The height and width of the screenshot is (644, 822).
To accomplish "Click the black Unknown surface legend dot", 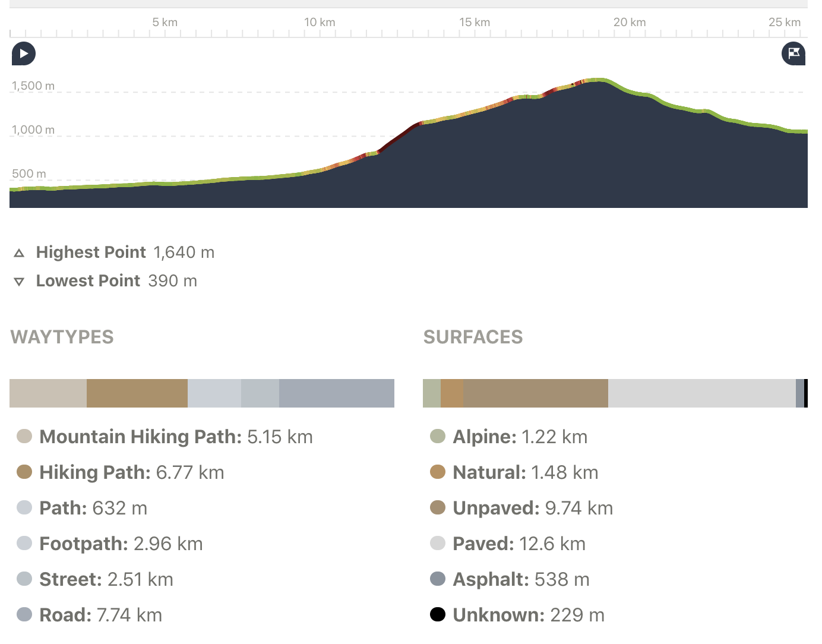I will tap(438, 614).
